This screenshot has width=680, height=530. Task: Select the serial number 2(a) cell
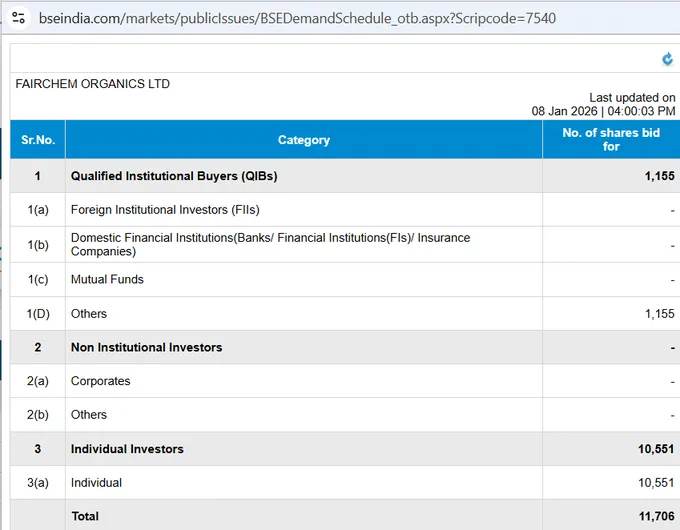coord(38,381)
